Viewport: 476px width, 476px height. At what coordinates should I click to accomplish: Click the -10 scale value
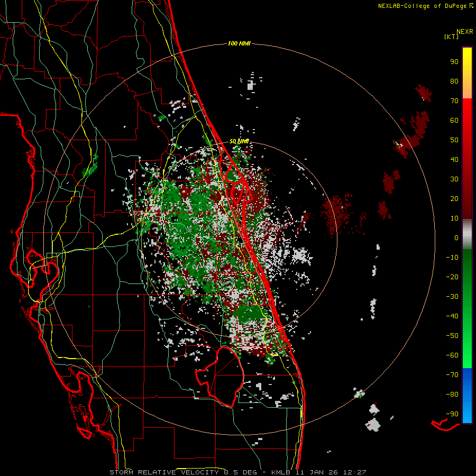pyautogui.click(x=452, y=258)
